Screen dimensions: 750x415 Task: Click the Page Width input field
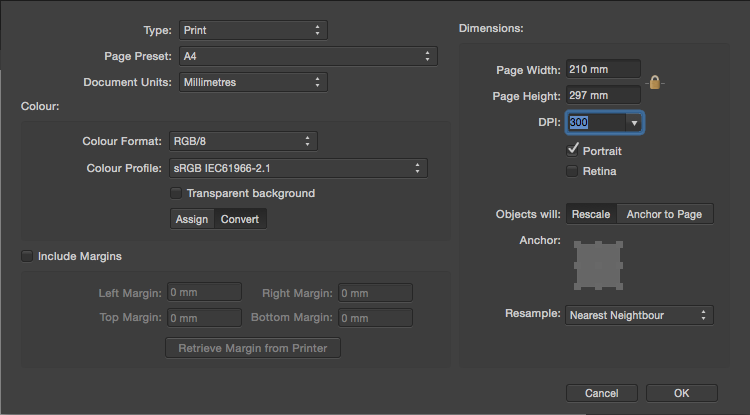point(603,69)
